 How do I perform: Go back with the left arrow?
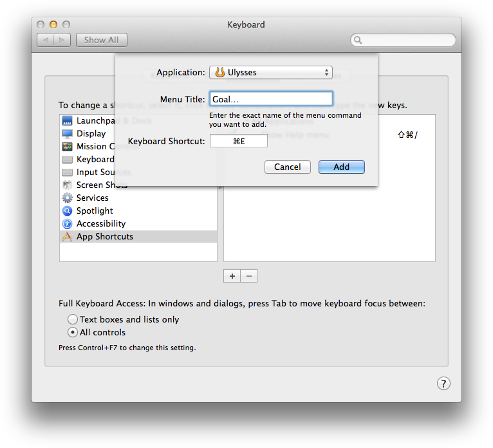click(46, 41)
